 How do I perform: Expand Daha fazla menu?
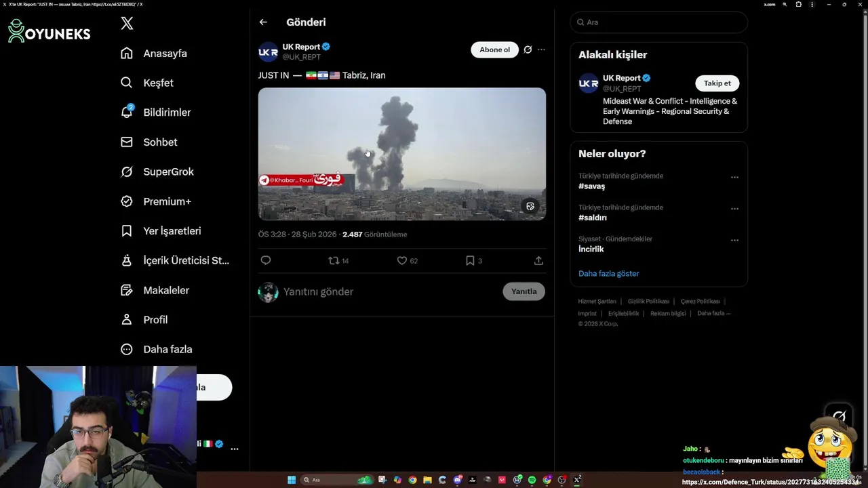pos(156,349)
